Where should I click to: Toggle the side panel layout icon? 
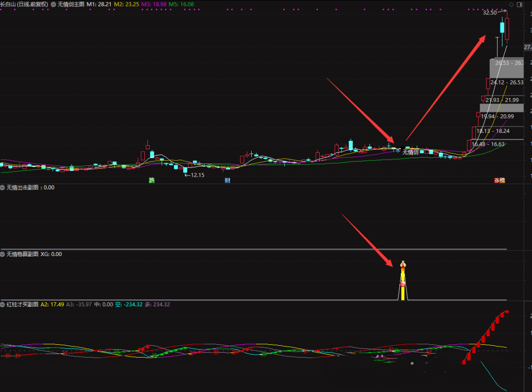point(520,4)
